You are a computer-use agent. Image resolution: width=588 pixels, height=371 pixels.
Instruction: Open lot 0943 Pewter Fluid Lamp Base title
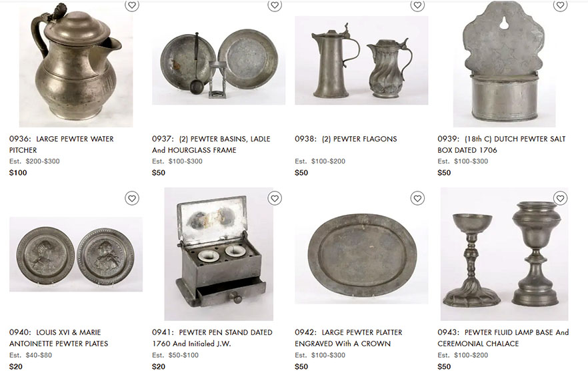(x=503, y=338)
